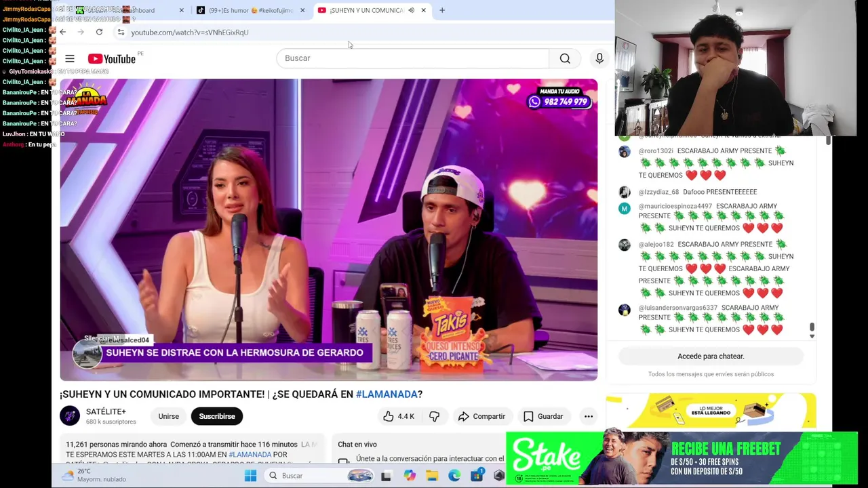868x488 pixels.
Task: Click the @alejoo182 username in chat
Action: coord(656,244)
